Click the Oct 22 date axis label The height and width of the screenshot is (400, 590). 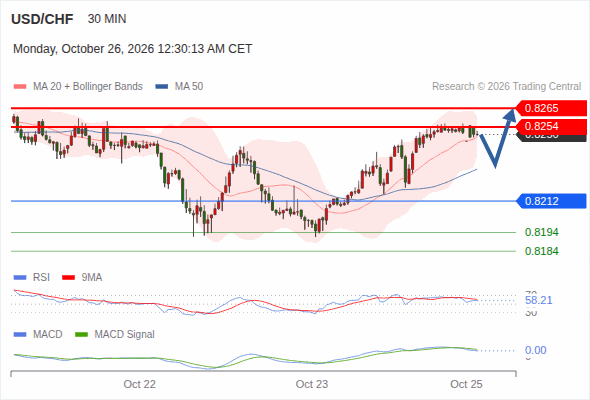tap(140, 384)
